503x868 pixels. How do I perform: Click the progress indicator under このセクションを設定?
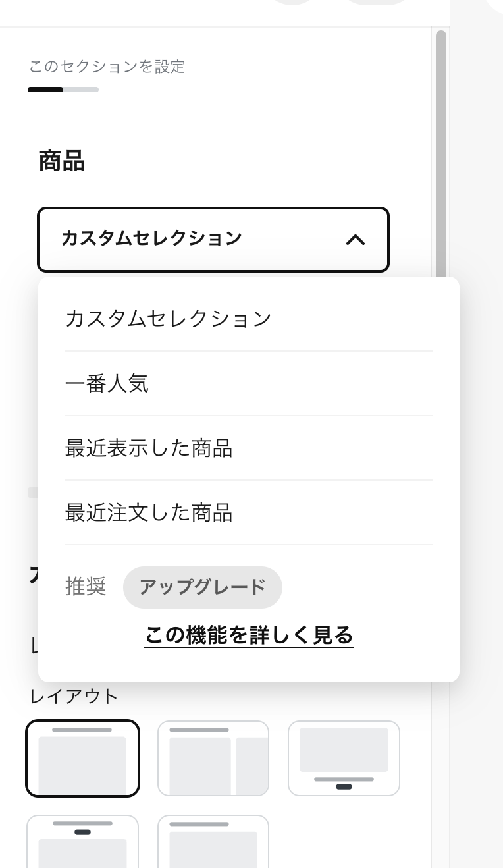tap(63, 89)
